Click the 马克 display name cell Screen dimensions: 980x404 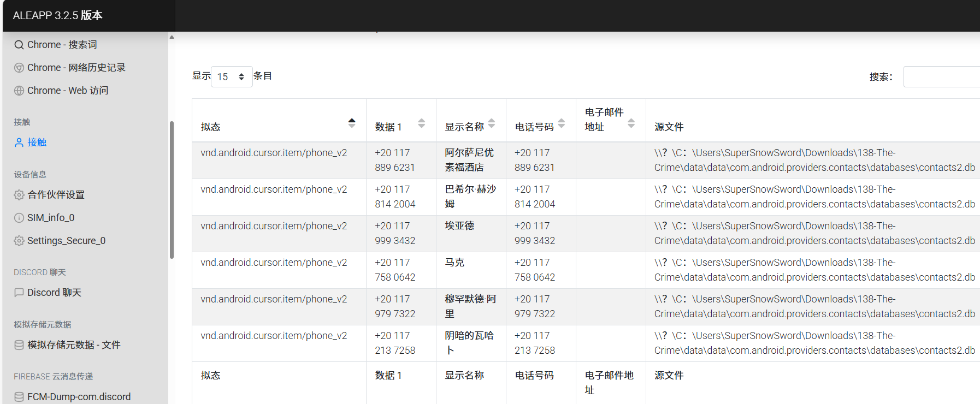click(x=471, y=270)
